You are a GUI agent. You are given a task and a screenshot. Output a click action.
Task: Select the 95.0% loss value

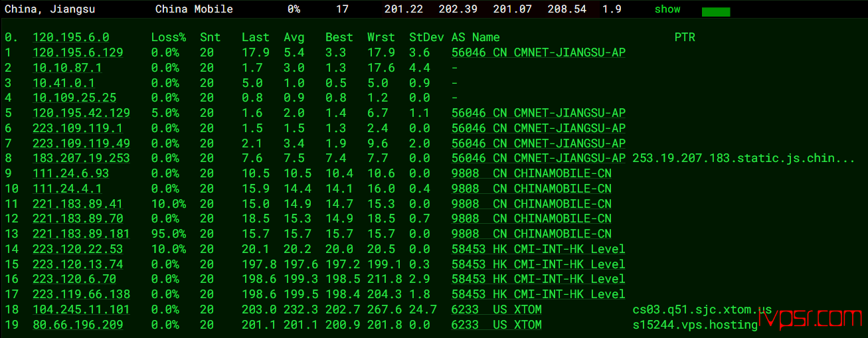click(169, 234)
